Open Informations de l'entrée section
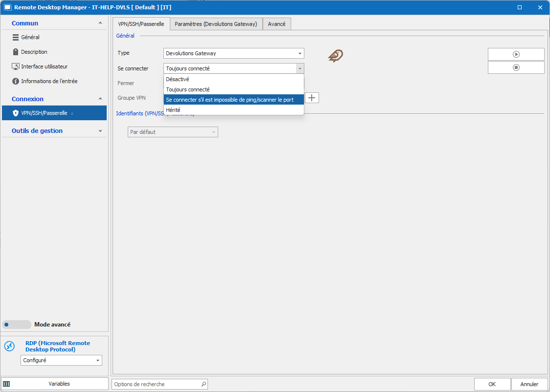550x392 pixels. [x=49, y=81]
